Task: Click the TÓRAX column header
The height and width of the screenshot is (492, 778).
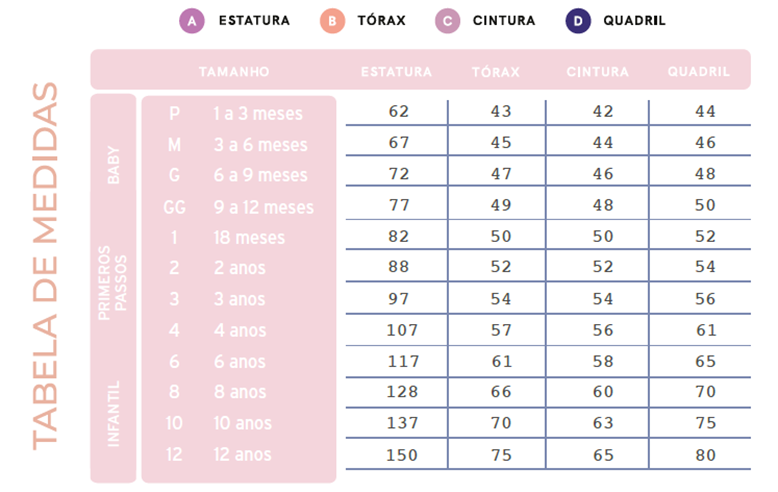Action: (497, 72)
